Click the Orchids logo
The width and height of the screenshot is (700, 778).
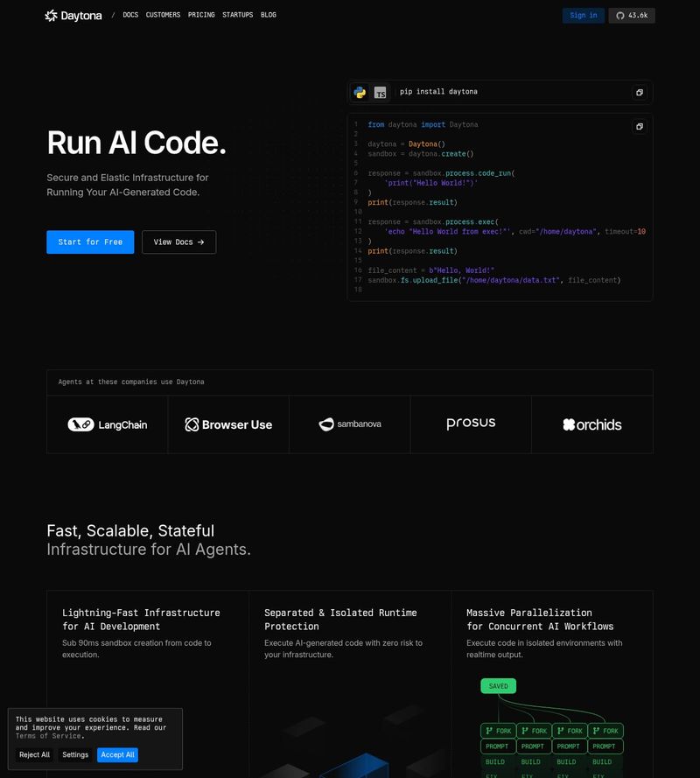click(x=591, y=424)
